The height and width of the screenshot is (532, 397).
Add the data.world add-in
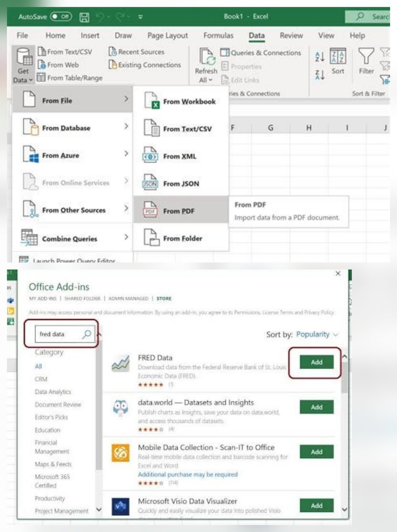(x=317, y=407)
